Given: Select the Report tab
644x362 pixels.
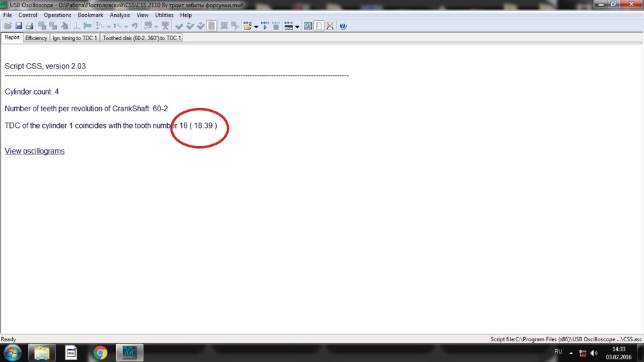Looking at the screenshot, I should pyautogui.click(x=12, y=38).
